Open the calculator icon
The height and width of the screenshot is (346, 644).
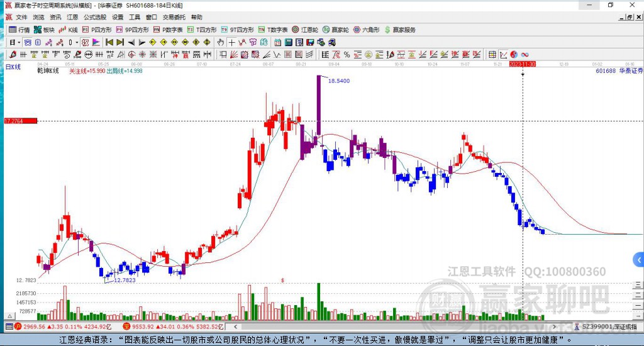[288, 42]
